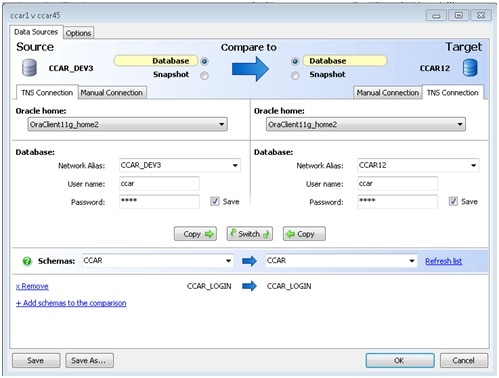
Task: Select the target Database radio button
Action: 295,61
